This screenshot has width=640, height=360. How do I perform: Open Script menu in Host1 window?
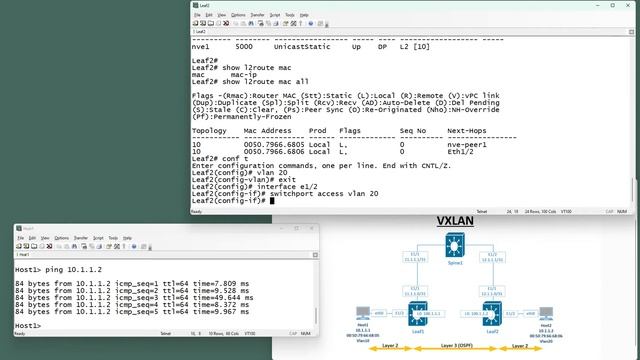click(x=98, y=238)
